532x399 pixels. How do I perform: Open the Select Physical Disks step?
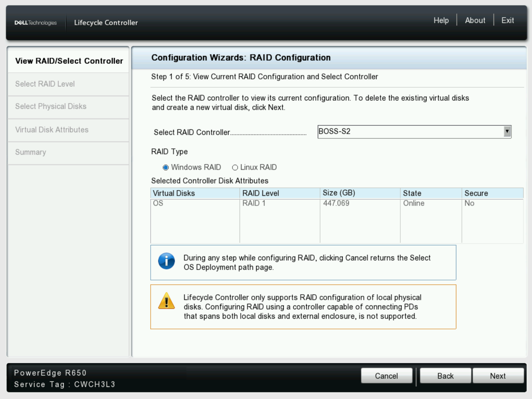coord(51,106)
